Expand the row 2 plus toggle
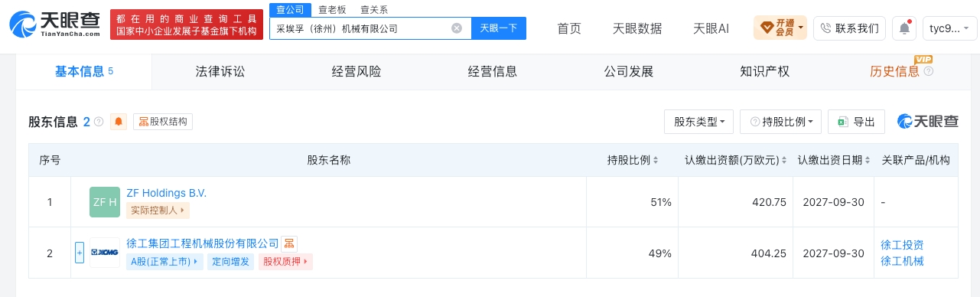Image resolution: width=980 pixels, height=297 pixels. pyautogui.click(x=80, y=253)
